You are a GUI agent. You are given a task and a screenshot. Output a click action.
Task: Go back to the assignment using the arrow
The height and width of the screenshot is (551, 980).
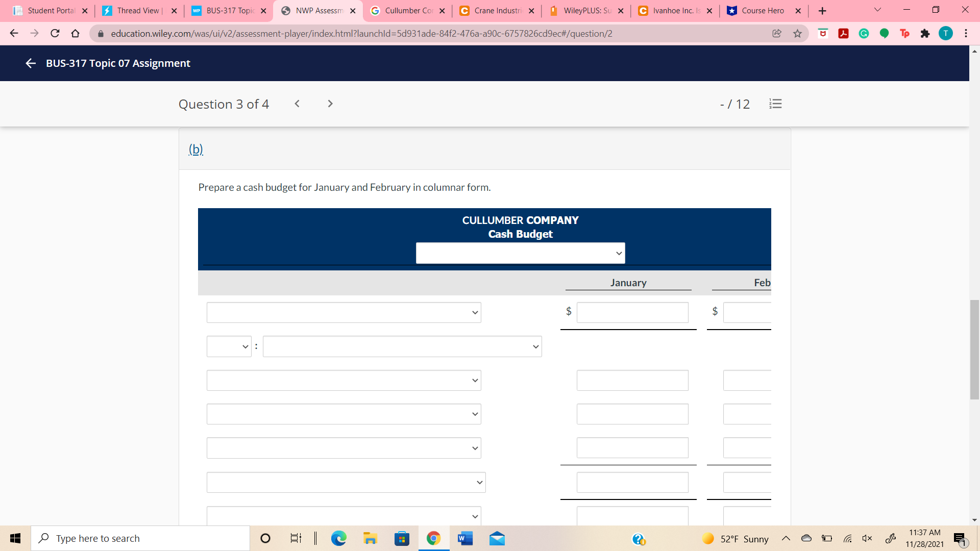click(31, 63)
